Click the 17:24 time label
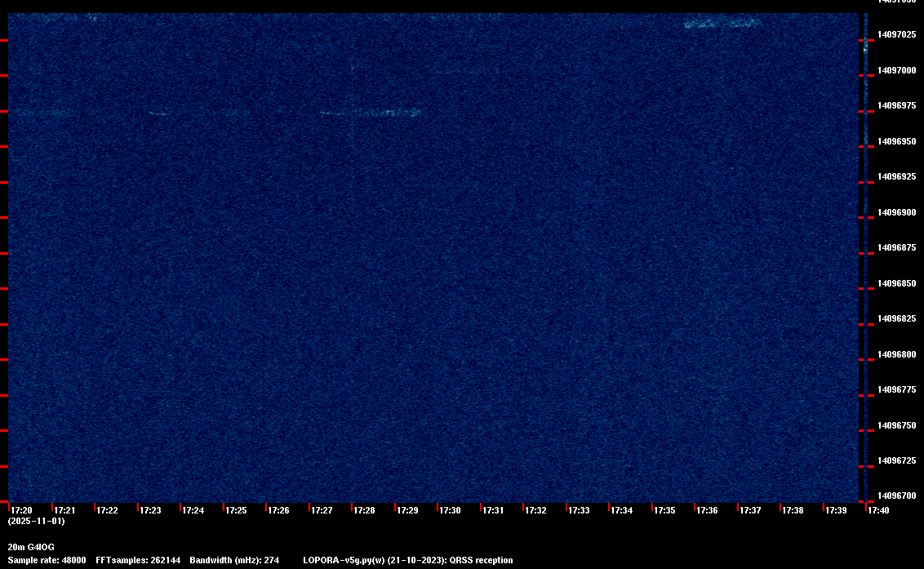 pos(193,510)
